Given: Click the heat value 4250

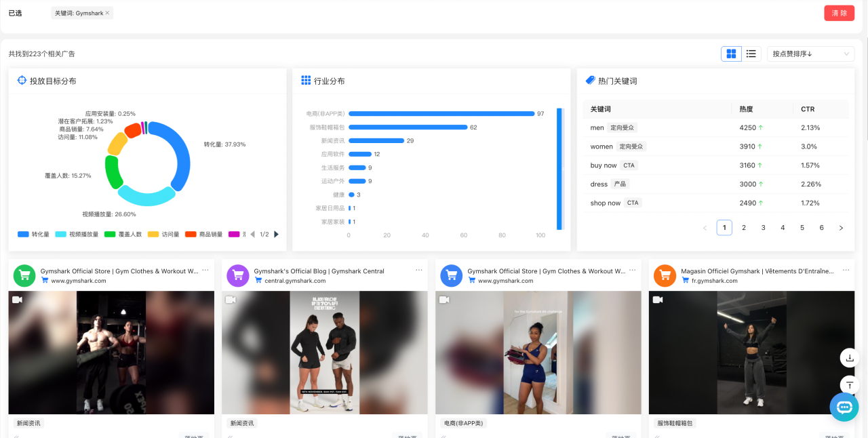Looking at the screenshot, I should [747, 127].
